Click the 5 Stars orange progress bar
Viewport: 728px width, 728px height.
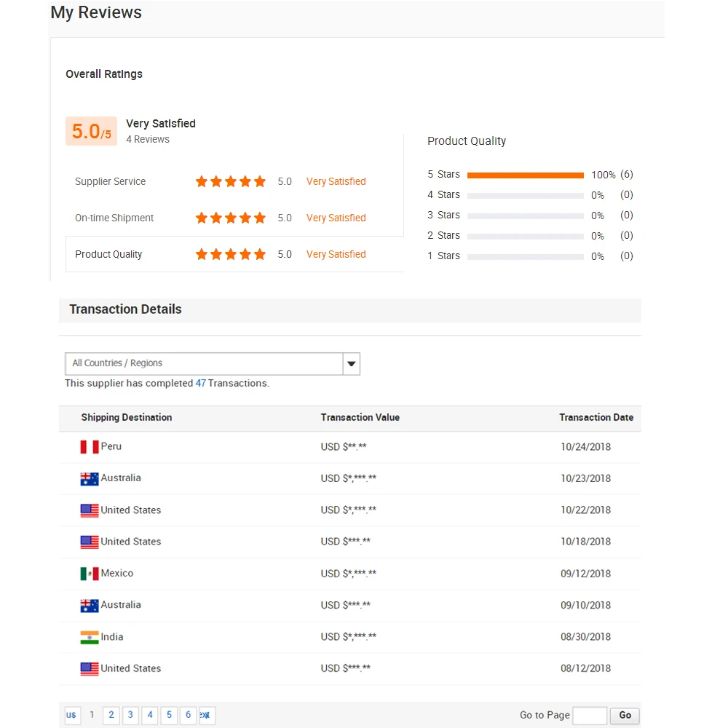[525, 175]
